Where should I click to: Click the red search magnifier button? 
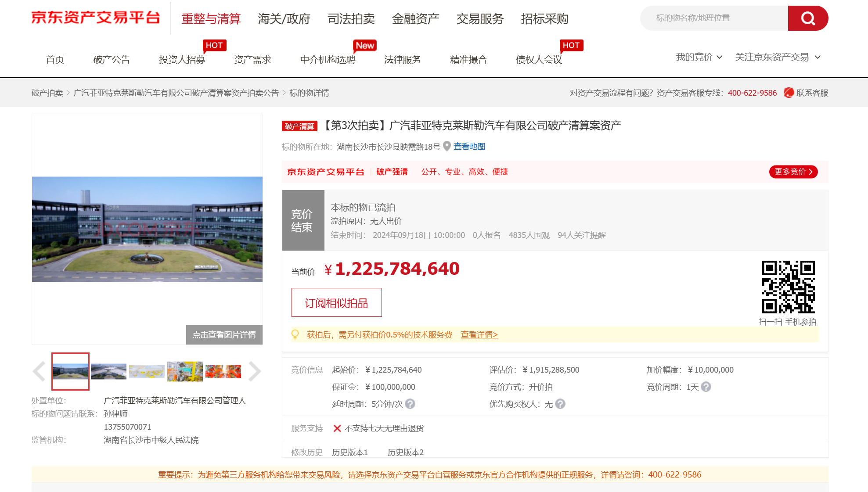tap(808, 18)
